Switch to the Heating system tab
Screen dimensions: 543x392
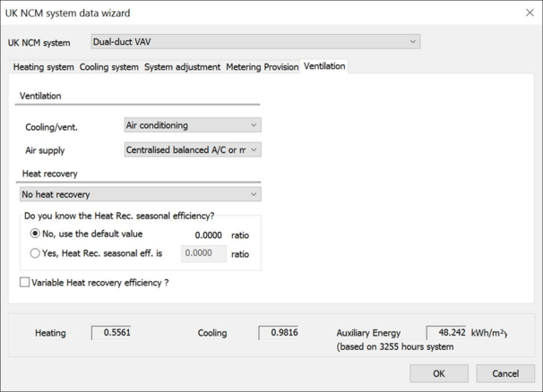43,67
